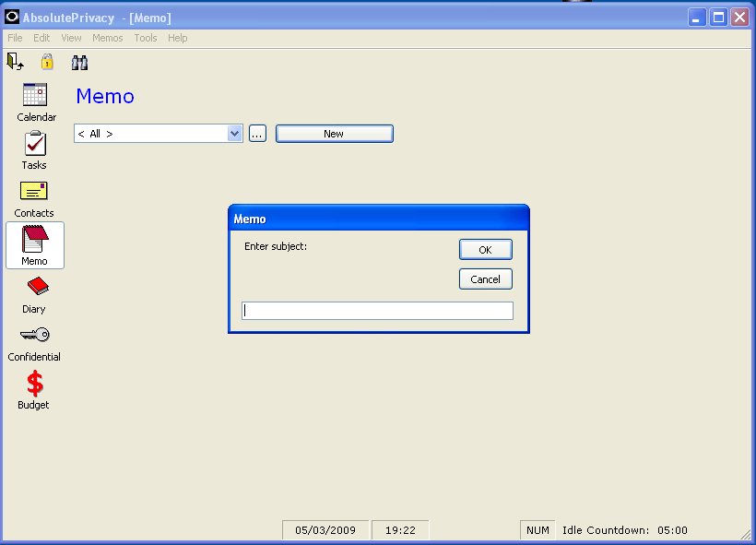The width and height of the screenshot is (756, 545).
Task: Select the Memo sidebar icon
Action: [x=35, y=245]
